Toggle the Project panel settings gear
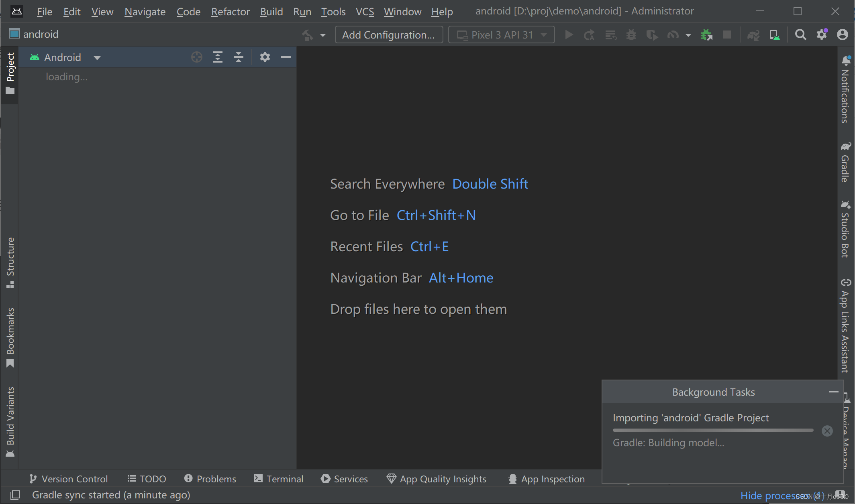Image resolution: width=855 pixels, height=504 pixels. (x=265, y=57)
